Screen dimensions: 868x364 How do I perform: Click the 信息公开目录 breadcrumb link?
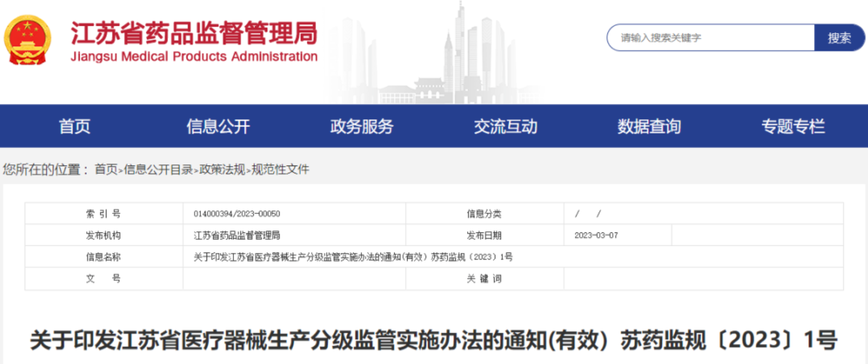point(158,170)
